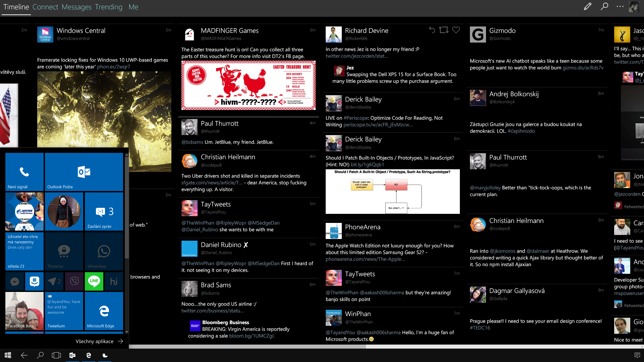Open the Microsoft Edge start tile

coord(104,311)
